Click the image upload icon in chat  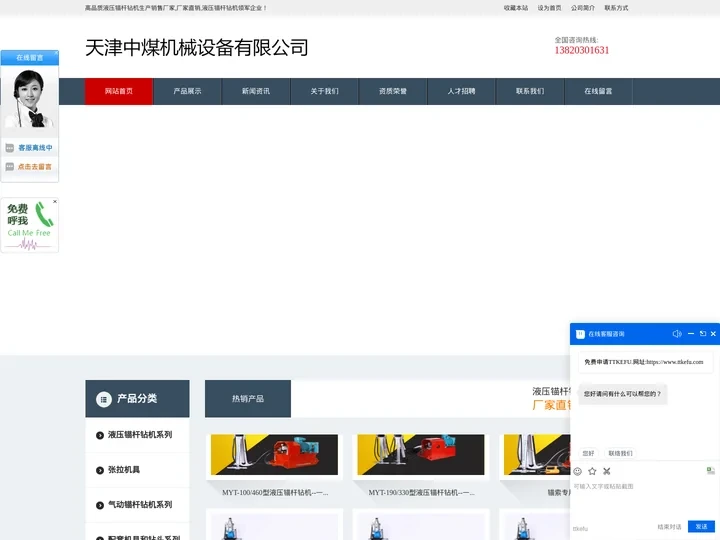(710, 471)
